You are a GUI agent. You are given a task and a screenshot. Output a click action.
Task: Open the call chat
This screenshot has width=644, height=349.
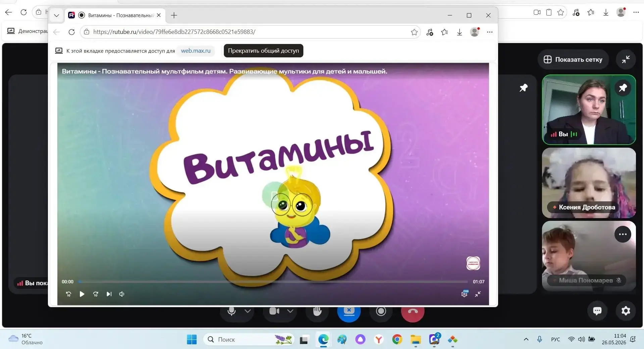click(597, 311)
